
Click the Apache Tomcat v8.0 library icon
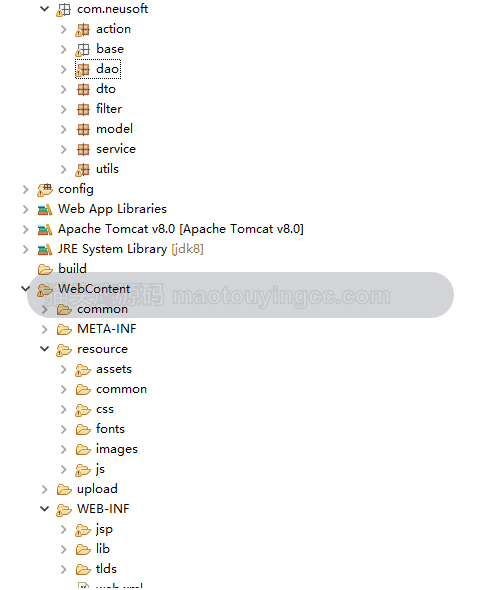pos(45,230)
